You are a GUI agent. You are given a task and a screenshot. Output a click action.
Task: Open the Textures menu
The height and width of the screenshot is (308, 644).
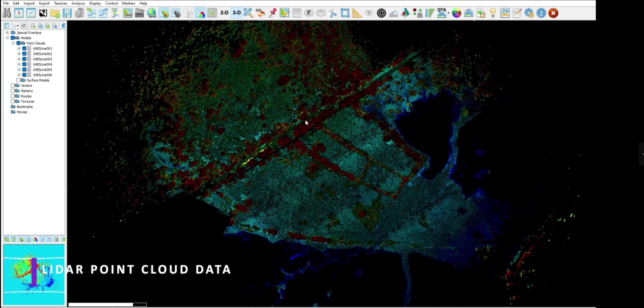tap(60, 3)
